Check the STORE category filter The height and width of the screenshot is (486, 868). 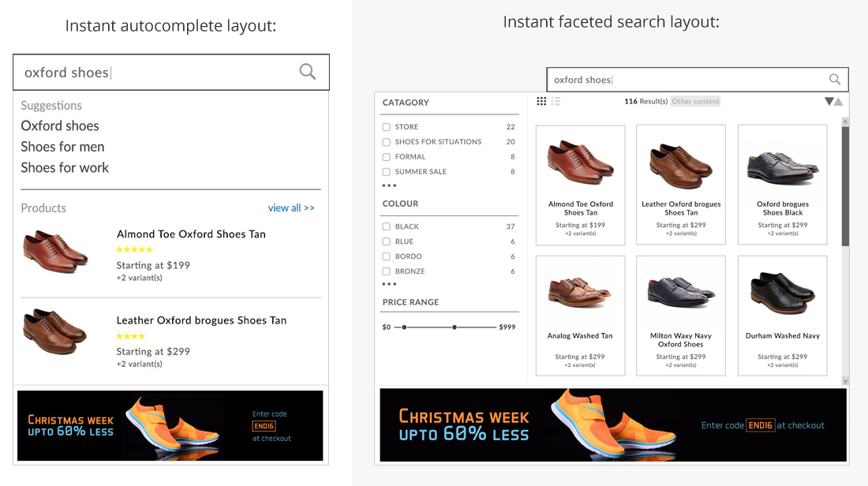point(387,127)
